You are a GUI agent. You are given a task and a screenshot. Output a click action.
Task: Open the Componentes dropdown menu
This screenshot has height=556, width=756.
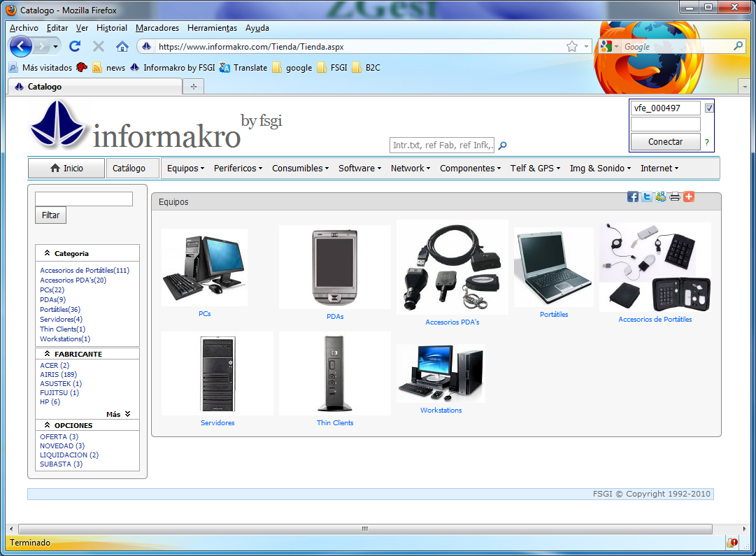tap(470, 169)
